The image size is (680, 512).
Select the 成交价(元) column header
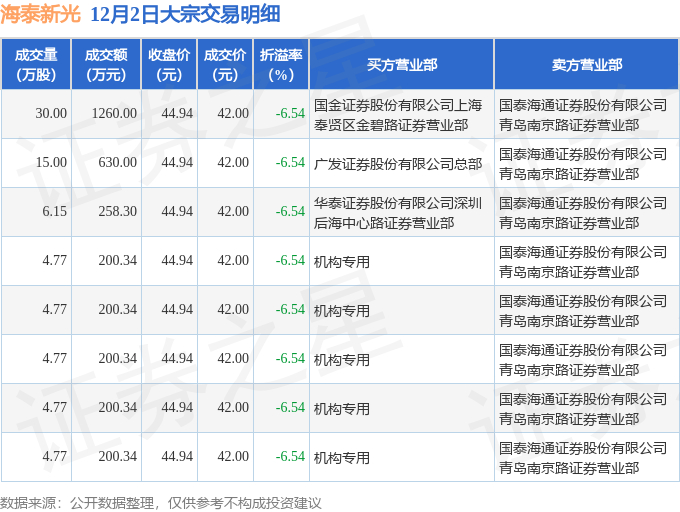coord(225,65)
